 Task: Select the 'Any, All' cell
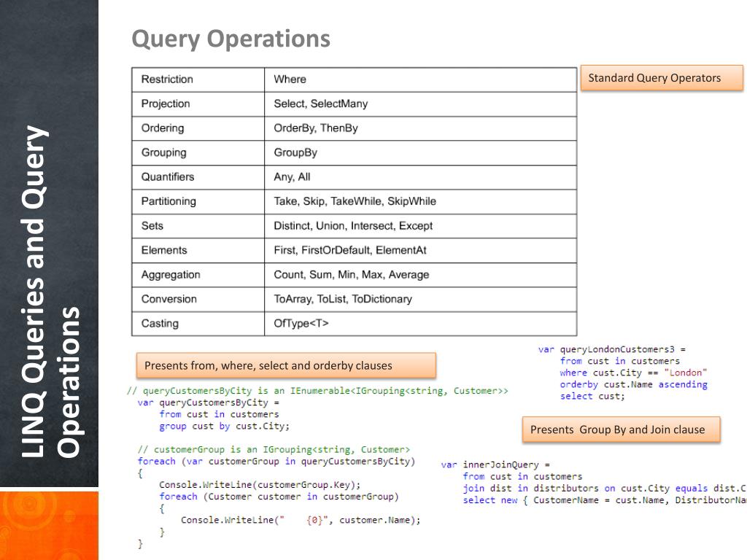421,178
